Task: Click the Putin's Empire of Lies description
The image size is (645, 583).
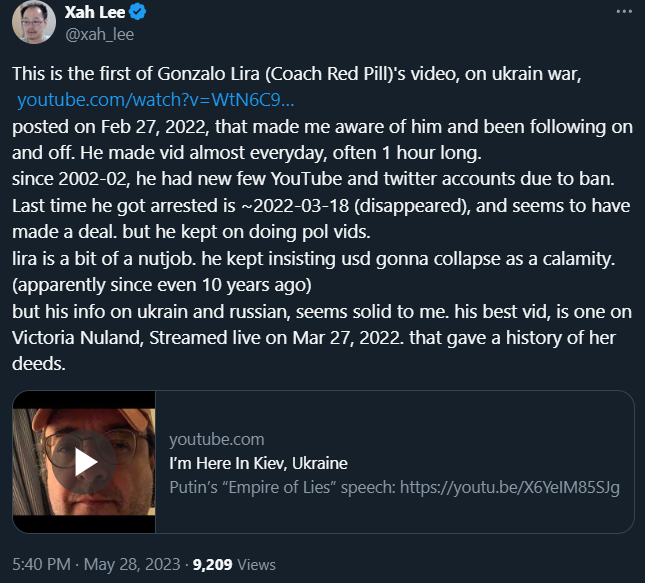Action: 394,487
